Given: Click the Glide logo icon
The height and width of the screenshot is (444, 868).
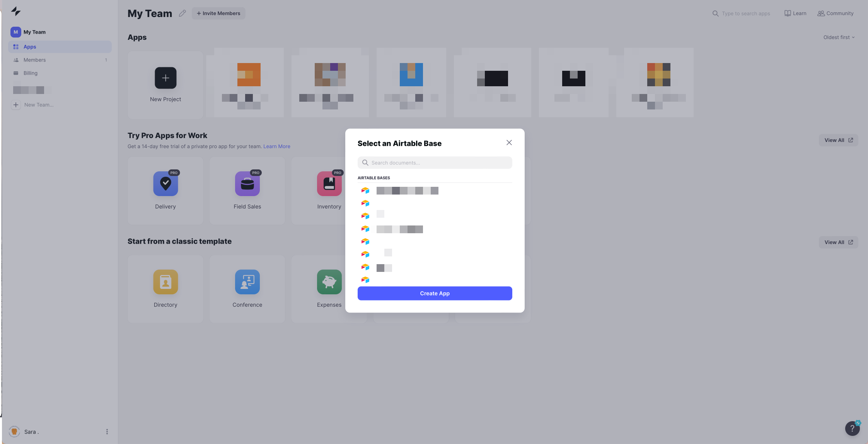Looking at the screenshot, I should click(x=16, y=11).
